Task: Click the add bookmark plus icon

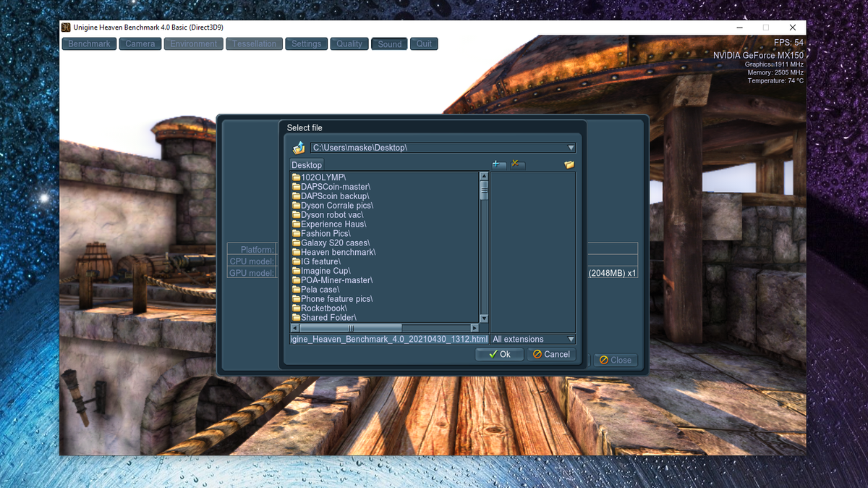Action: (498, 164)
